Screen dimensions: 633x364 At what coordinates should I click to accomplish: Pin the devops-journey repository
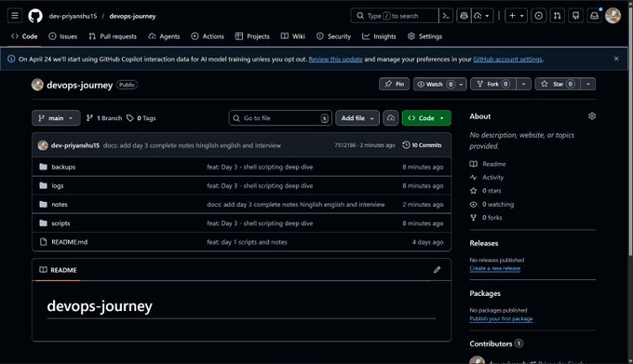395,84
